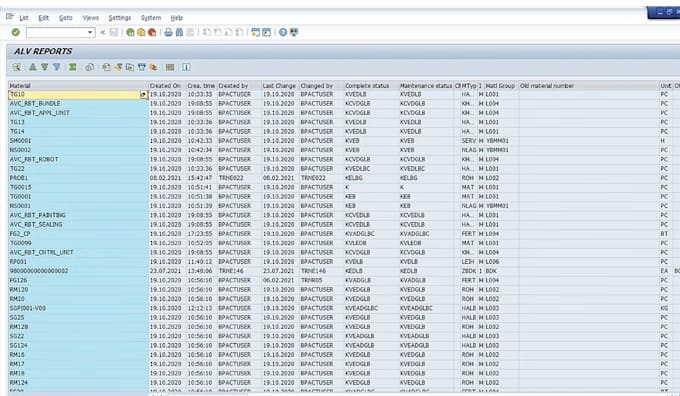The height and width of the screenshot is (396, 680).
Task: Select the RM124 material cell
Action: tap(78, 383)
